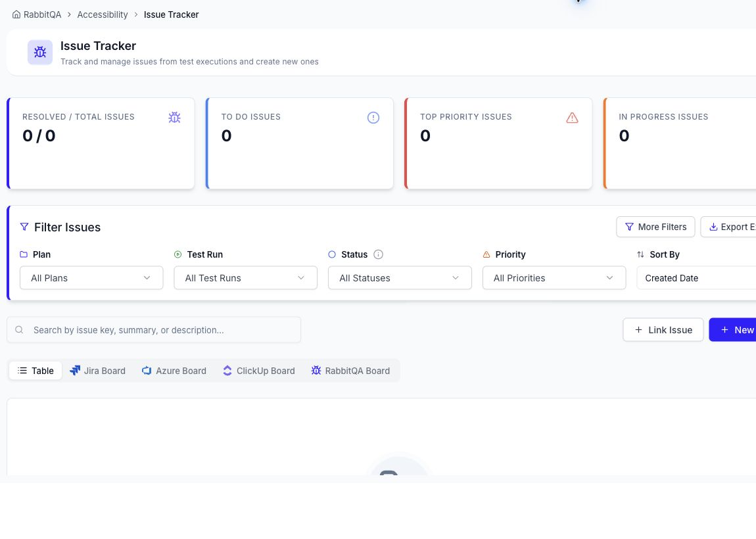756x539 pixels.
Task: Click the circle icon beside Status label
Action: [x=332, y=254]
